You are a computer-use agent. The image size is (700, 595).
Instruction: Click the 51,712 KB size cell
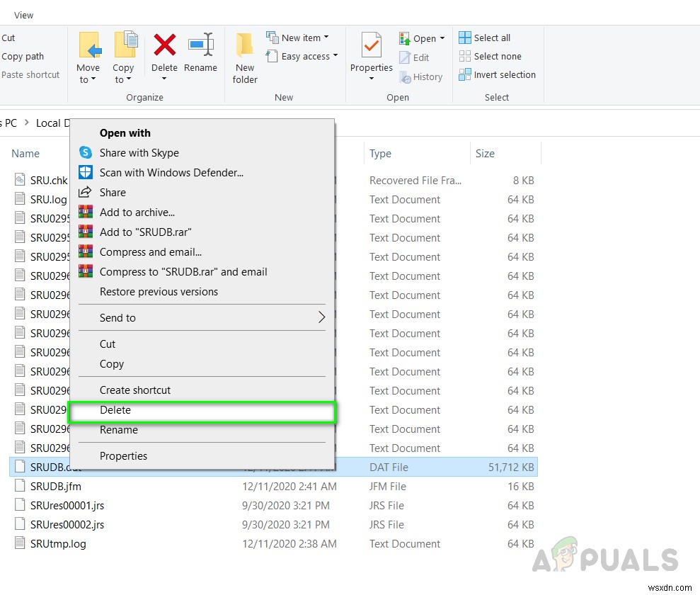click(511, 467)
